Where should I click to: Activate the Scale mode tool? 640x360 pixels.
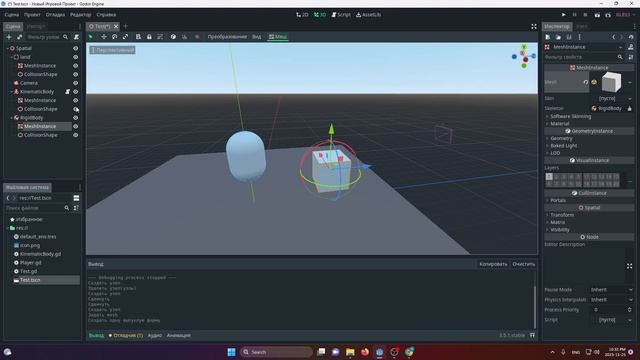(x=125, y=37)
